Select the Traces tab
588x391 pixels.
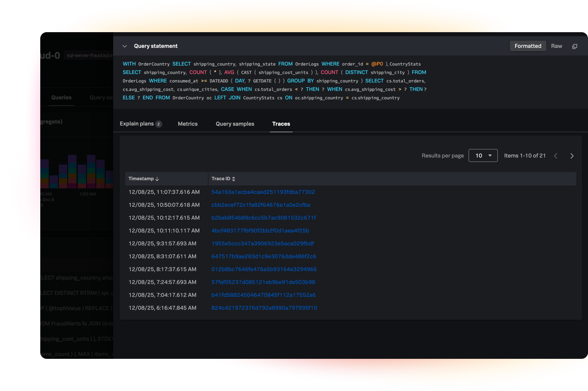pos(281,124)
